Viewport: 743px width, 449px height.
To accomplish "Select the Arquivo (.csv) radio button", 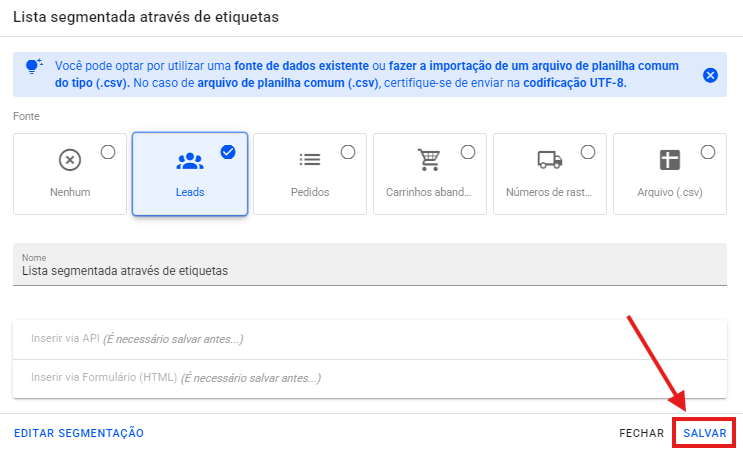I will 708,152.
